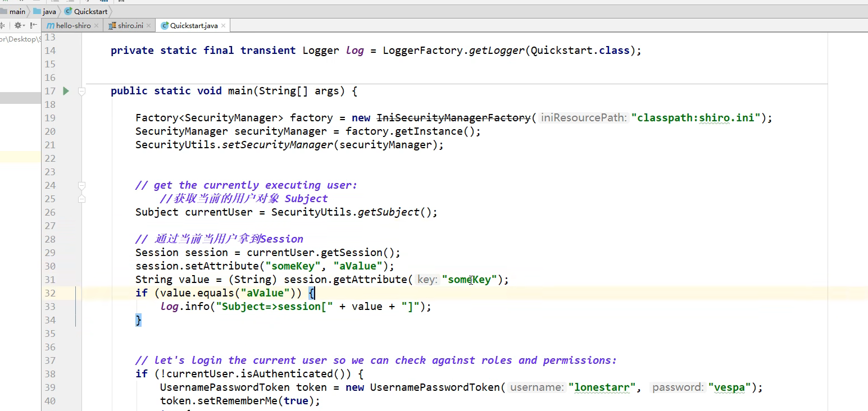Click "lonestarr" username string
868x411 pixels.
click(x=602, y=387)
